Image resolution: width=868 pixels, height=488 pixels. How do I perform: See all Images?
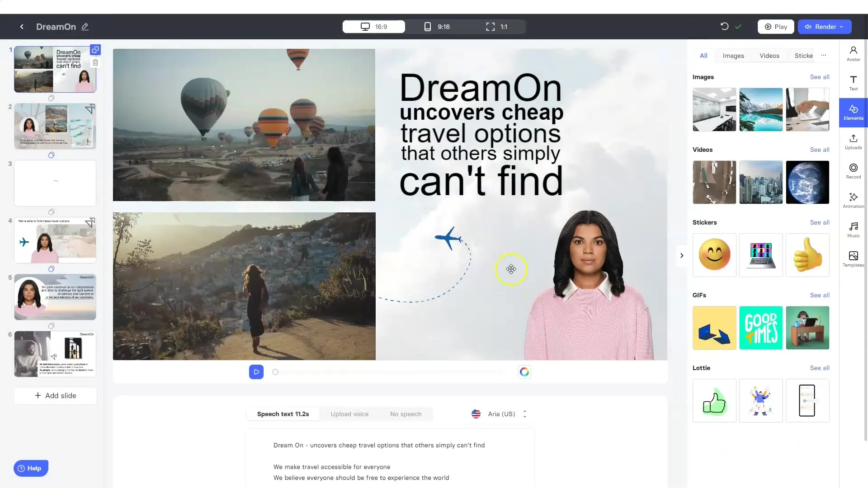(x=819, y=77)
